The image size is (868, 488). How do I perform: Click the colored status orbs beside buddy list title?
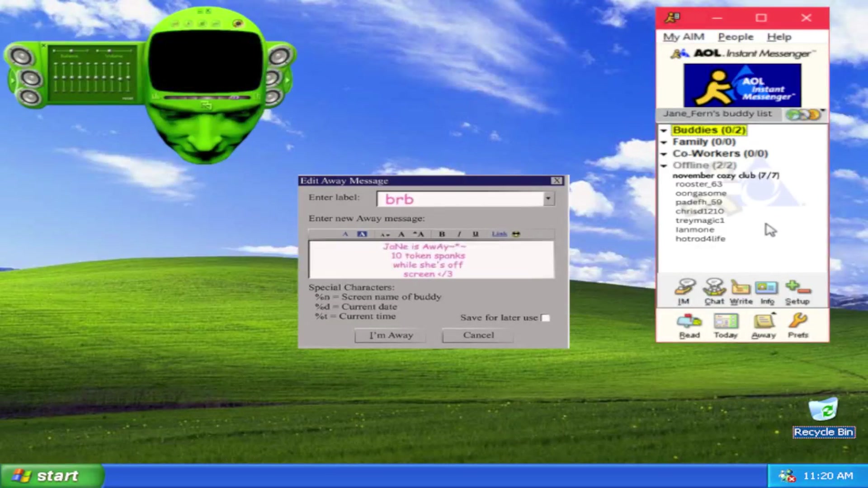tap(803, 115)
